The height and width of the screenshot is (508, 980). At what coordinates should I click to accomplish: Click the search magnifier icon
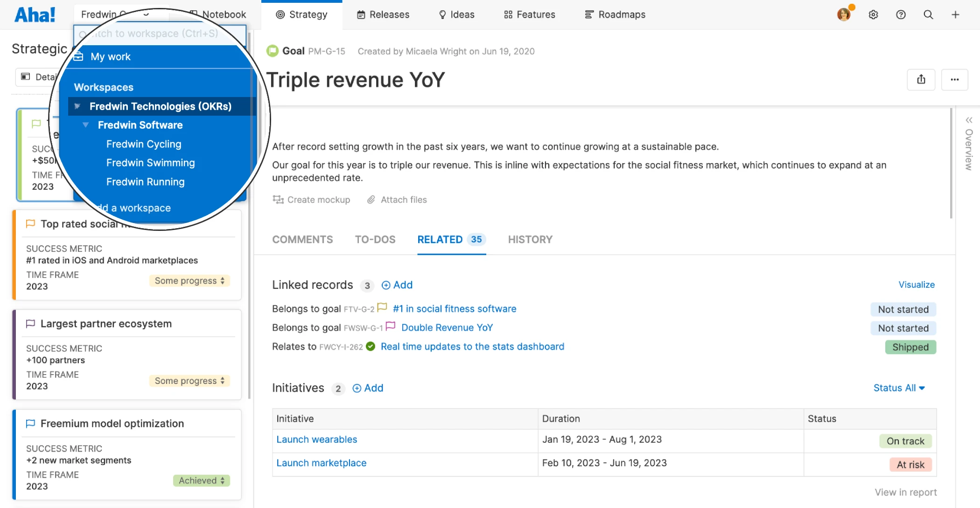tap(928, 14)
